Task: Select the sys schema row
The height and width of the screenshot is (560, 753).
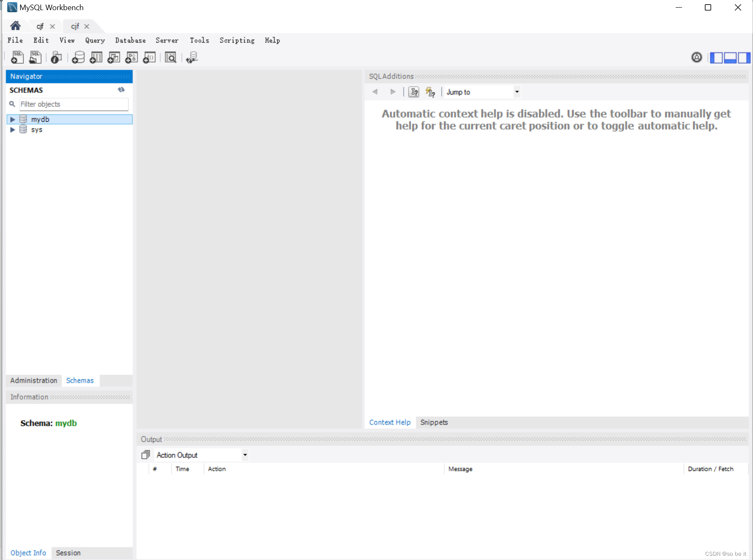Action: pos(70,130)
